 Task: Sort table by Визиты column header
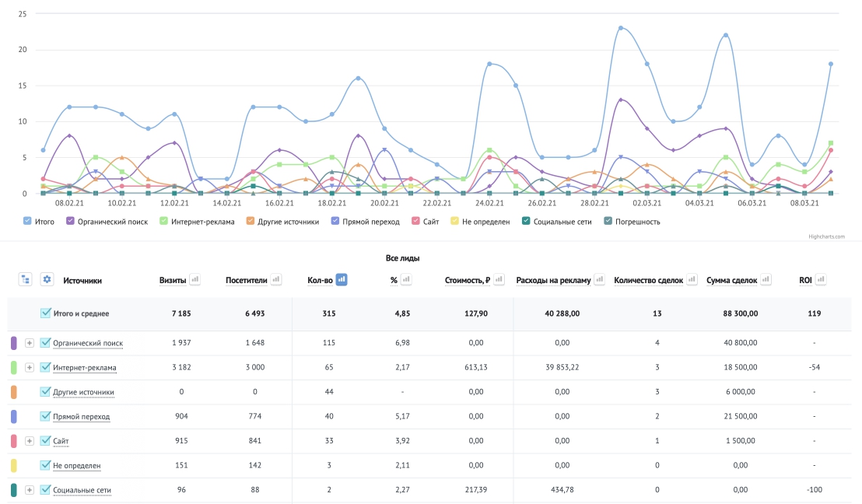(173, 280)
